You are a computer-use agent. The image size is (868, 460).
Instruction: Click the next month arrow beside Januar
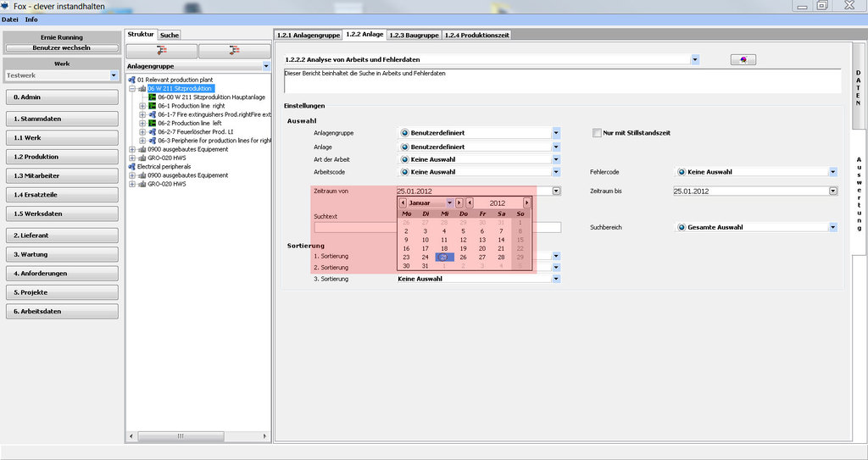click(459, 203)
